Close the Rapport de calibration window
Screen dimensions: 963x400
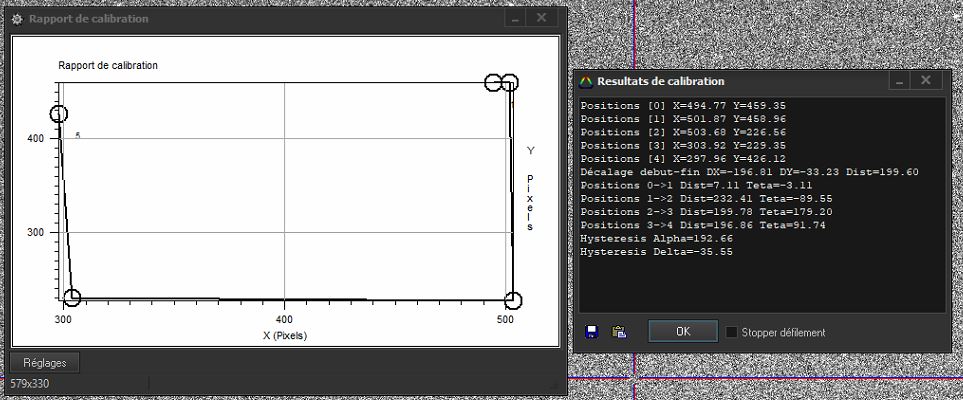[542, 18]
